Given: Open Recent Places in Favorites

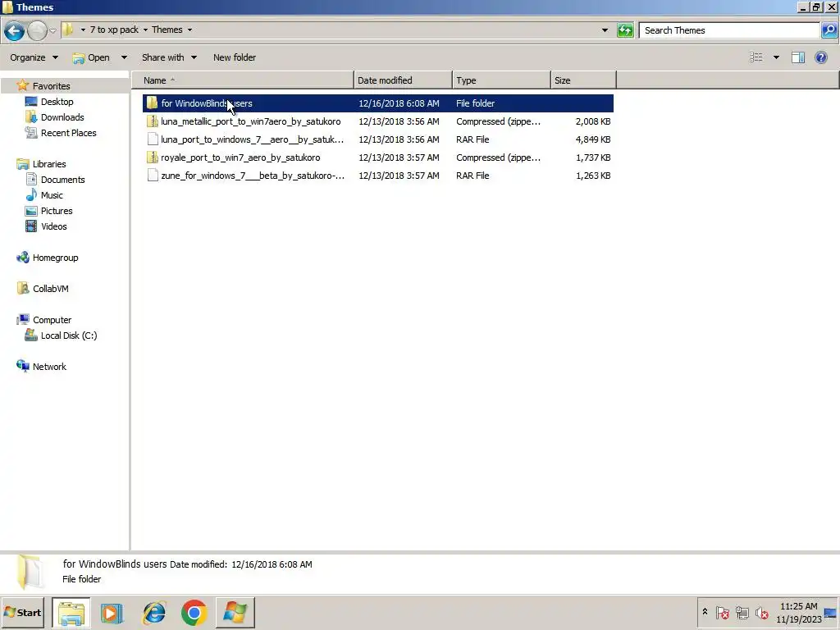Looking at the screenshot, I should click(x=69, y=132).
